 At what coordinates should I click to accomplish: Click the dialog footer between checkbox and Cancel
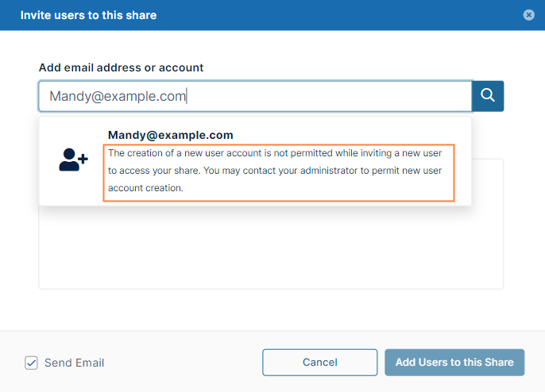[183, 363]
